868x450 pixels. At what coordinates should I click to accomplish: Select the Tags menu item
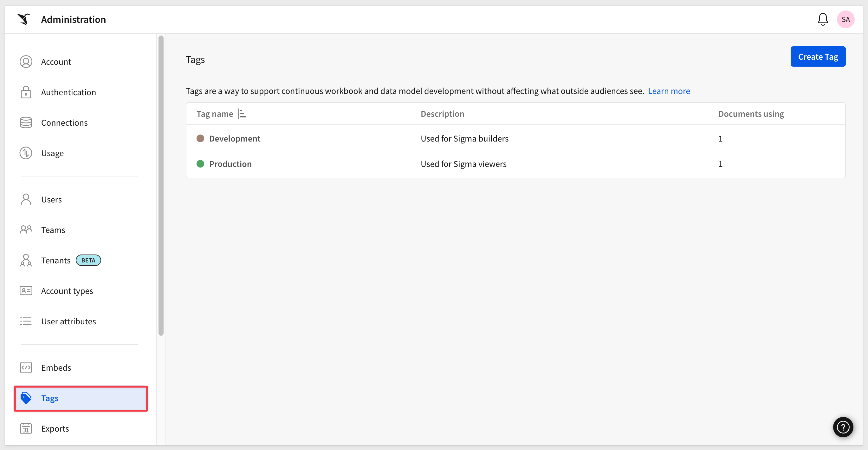81,398
